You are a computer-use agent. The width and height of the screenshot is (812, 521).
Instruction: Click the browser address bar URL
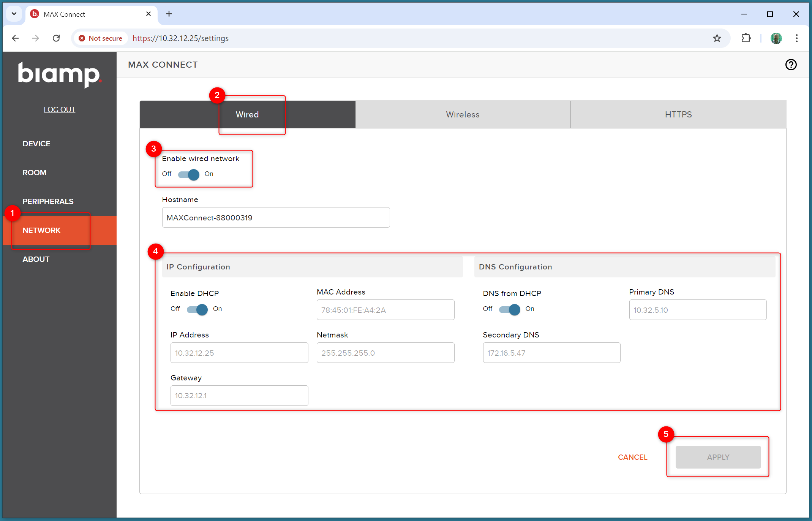coord(180,38)
